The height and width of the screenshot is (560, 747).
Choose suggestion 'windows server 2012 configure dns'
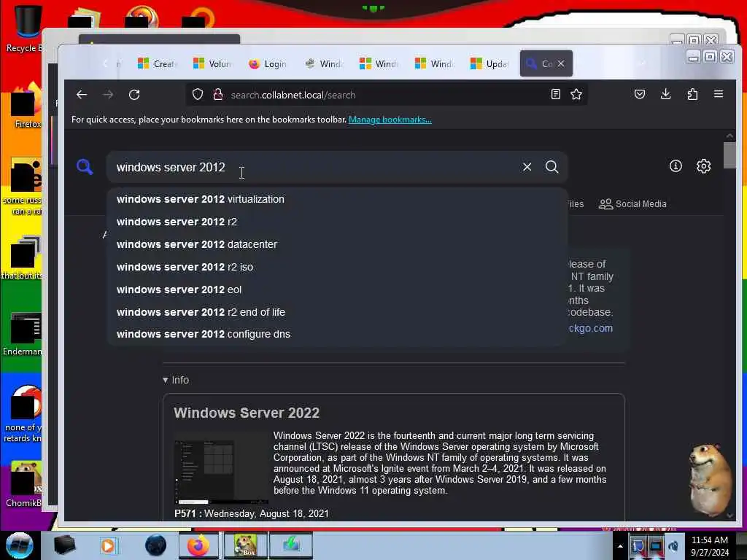tap(337, 334)
